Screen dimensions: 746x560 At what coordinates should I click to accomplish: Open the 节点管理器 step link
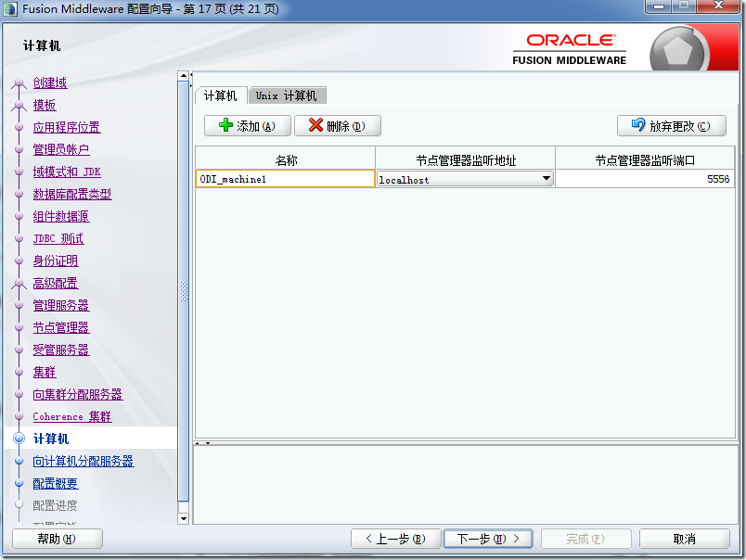pyautogui.click(x=61, y=327)
